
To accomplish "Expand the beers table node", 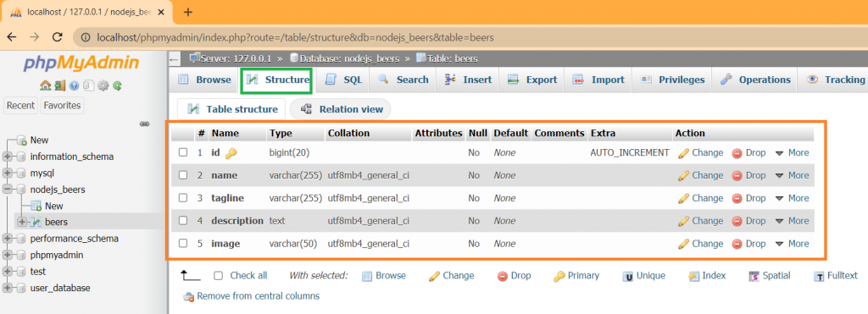I will (21, 223).
